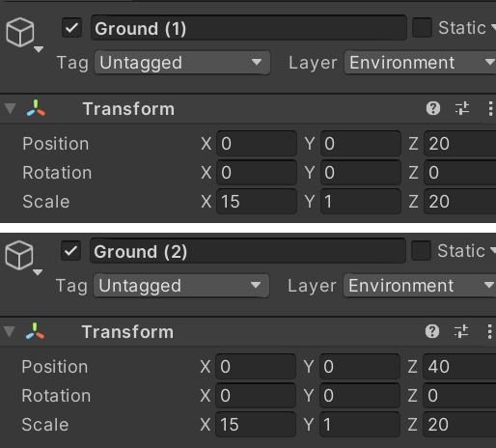The width and height of the screenshot is (496, 448).
Task: Click Position Z field showing 20
Action: click(460, 144)
